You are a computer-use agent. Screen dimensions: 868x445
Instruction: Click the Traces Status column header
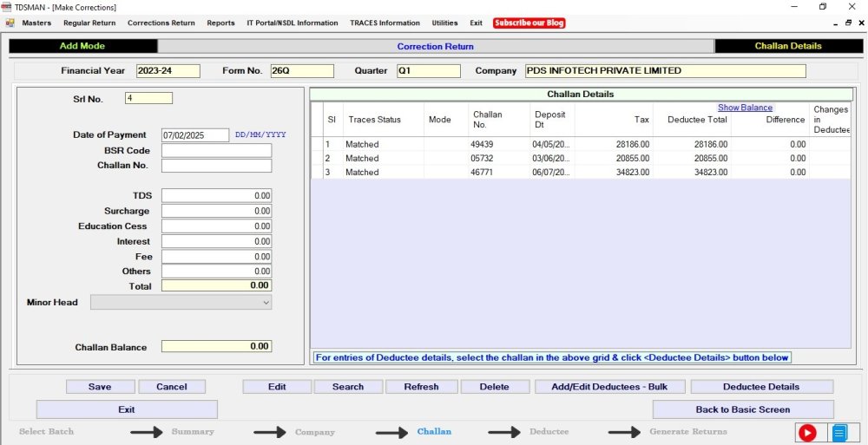tap(384, 120)
